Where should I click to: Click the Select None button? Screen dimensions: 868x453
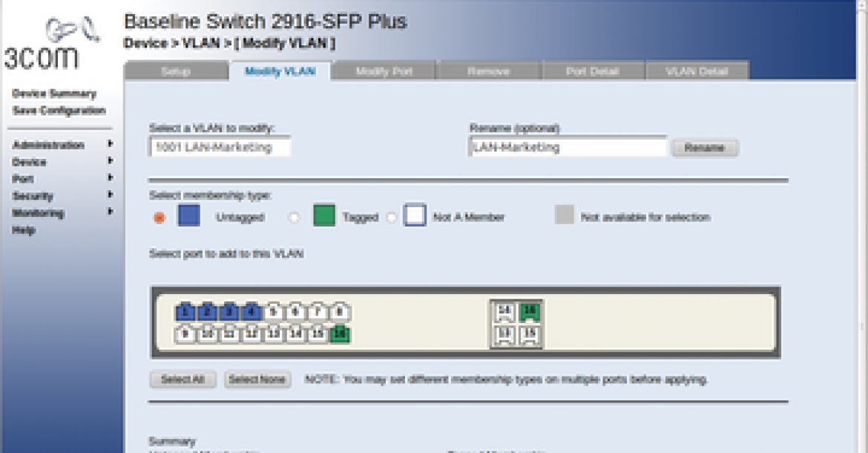257,379
